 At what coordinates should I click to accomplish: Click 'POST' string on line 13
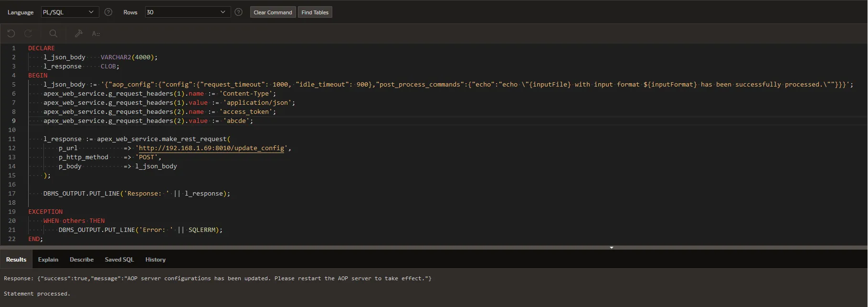click(x=147, y=157)
